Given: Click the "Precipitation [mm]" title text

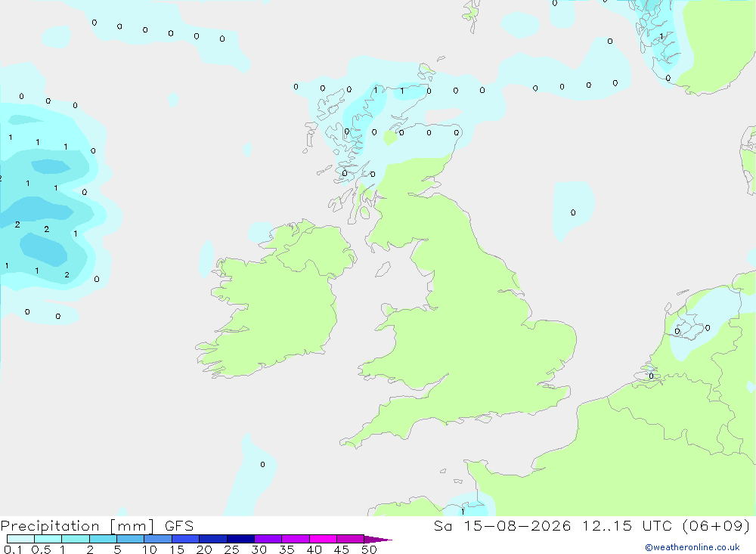Looking at the screenshot, I should (77, 526).
